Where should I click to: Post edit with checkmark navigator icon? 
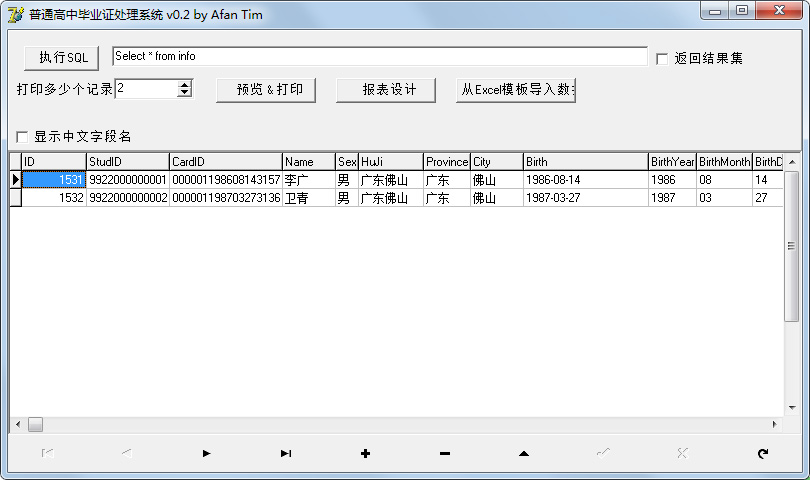click(603, 453)
